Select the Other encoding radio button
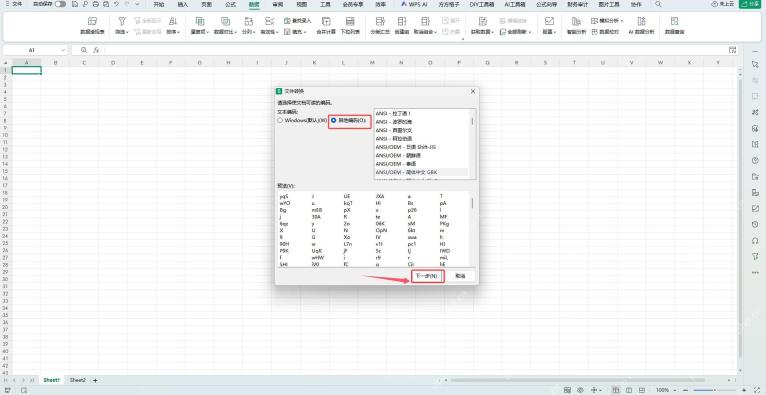Screen dimensions: 766x395 pyautogui.click(x=334, y=120)
